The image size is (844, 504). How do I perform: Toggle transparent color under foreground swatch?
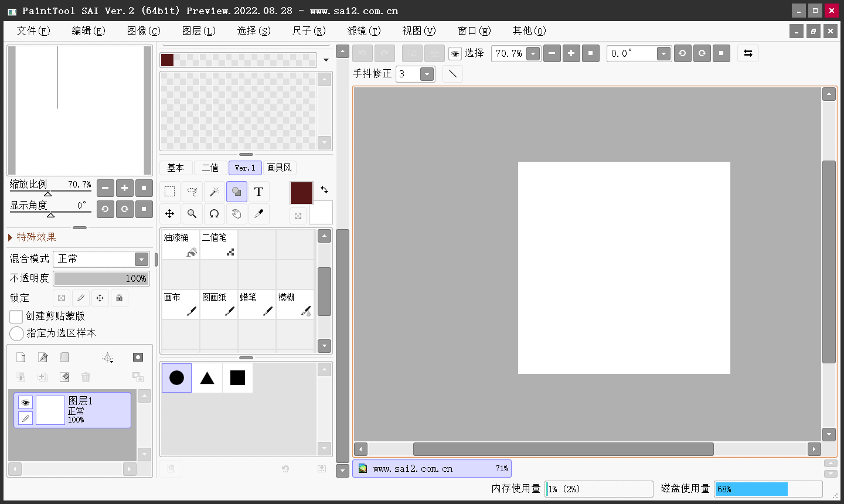click(298, 216)
